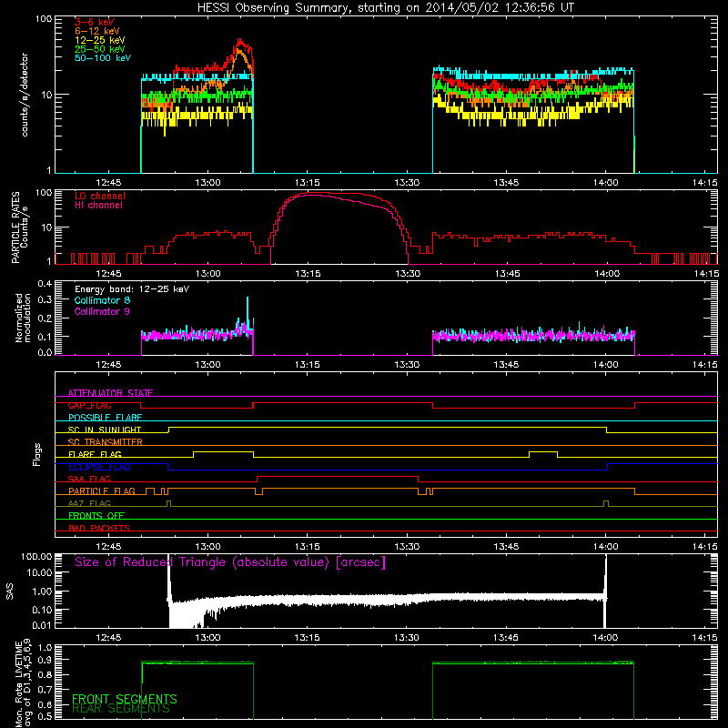
Task: Click the 3-6 keV flare peak near 13:05
Action: [240, 41]
